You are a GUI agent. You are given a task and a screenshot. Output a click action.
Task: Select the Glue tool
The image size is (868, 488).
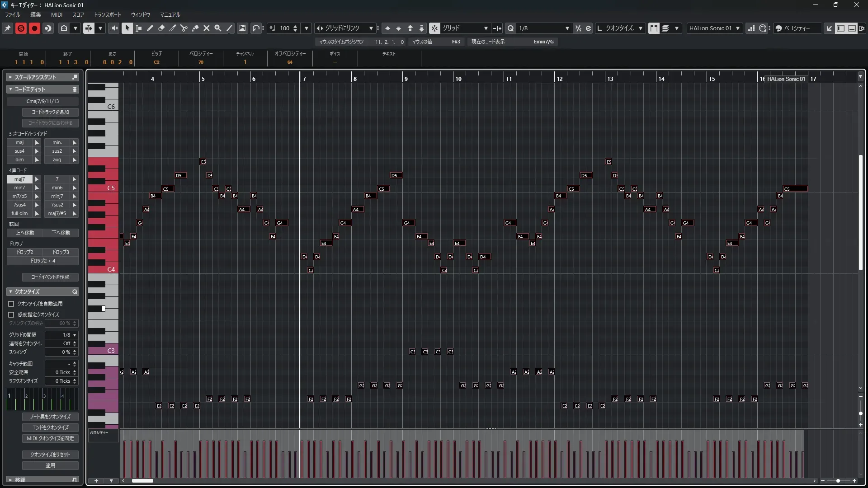[x=195, y=28]
